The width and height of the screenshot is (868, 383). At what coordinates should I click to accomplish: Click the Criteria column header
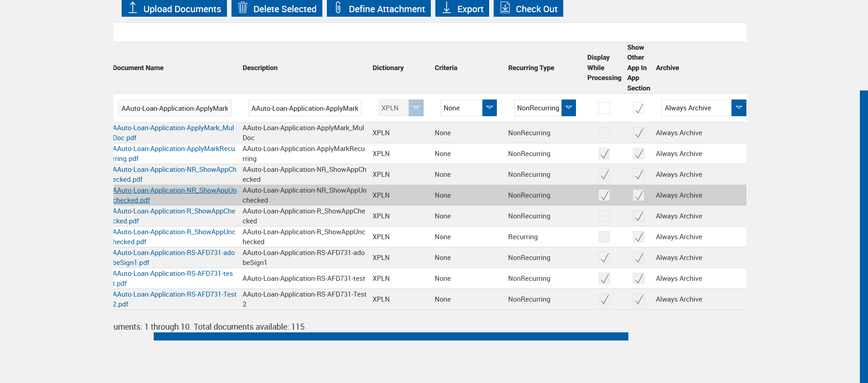click(x=446, y=68)
